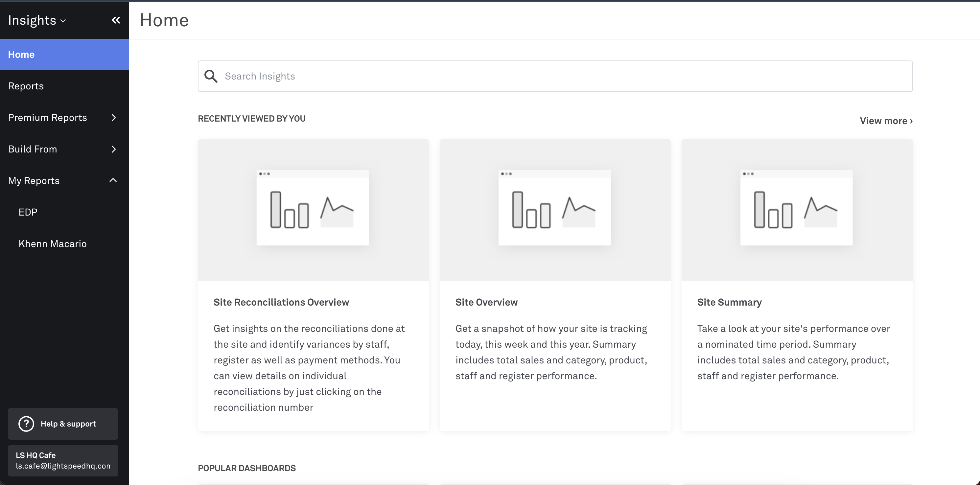Open the LS HQ Cafe account panel
980x485 pixels.
point(63,461)
